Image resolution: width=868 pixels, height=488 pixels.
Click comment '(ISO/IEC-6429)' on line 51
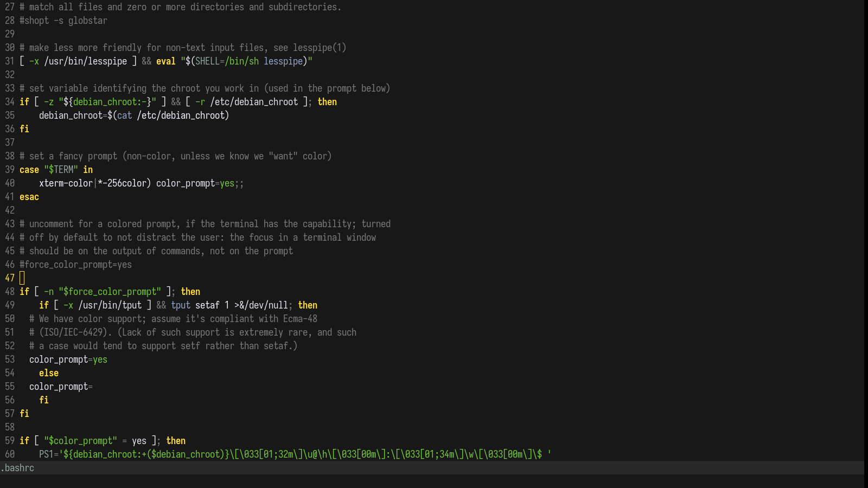coord(193,332)
